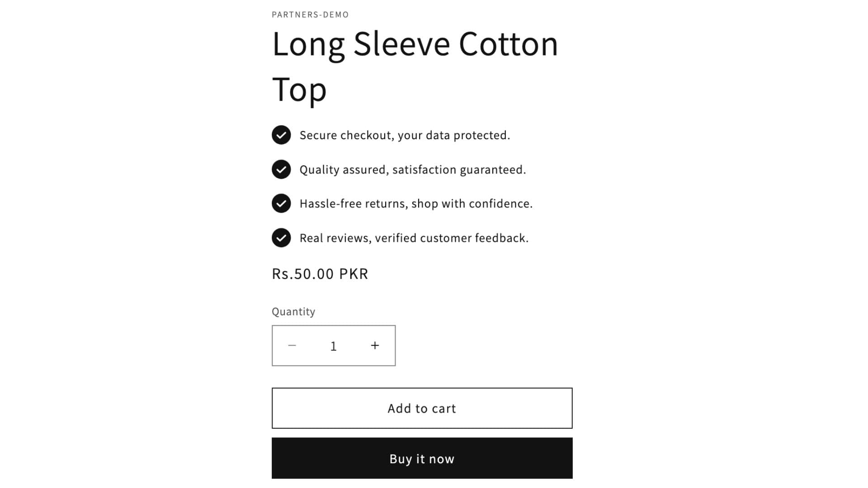This screenshot has height=488, width=868.
Task: Click Add to cart
Action: point(421,408)
